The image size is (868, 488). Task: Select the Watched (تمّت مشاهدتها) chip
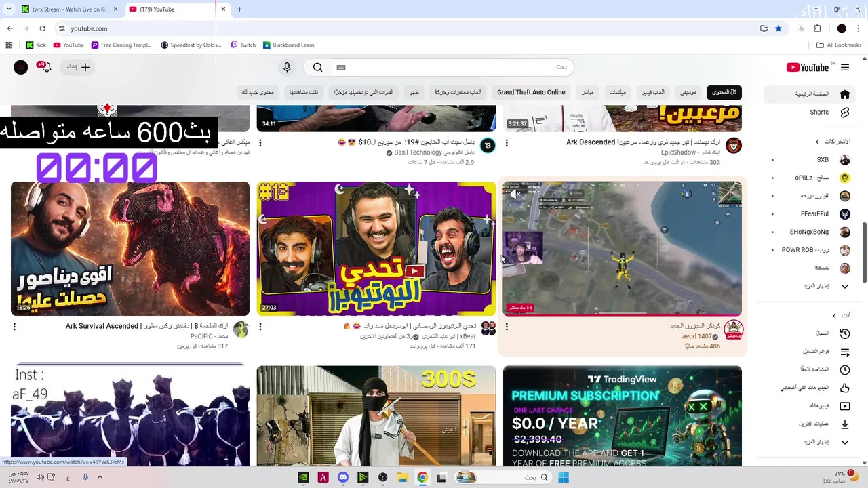[304, 92]
